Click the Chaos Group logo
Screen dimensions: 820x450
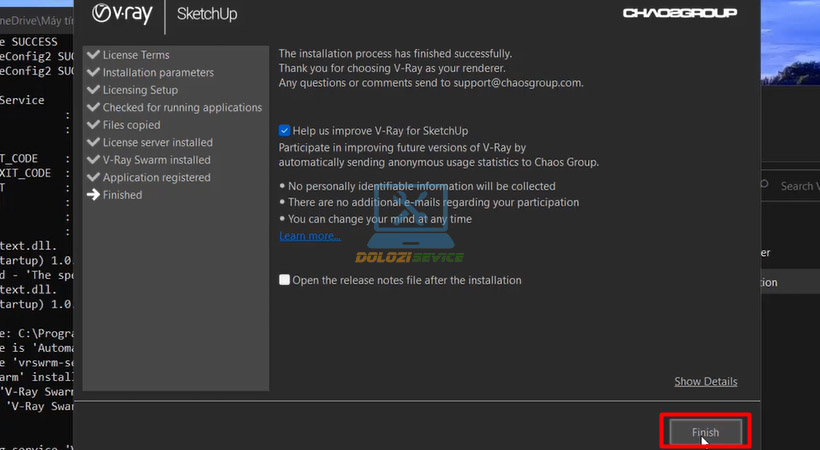(679, 13)
